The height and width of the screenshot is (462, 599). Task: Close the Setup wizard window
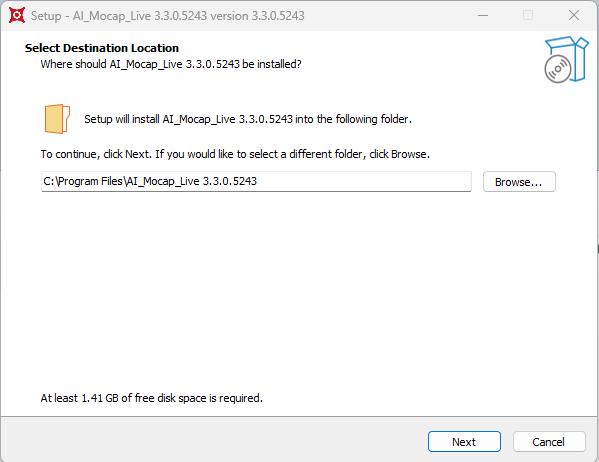[x=573, y=16]
